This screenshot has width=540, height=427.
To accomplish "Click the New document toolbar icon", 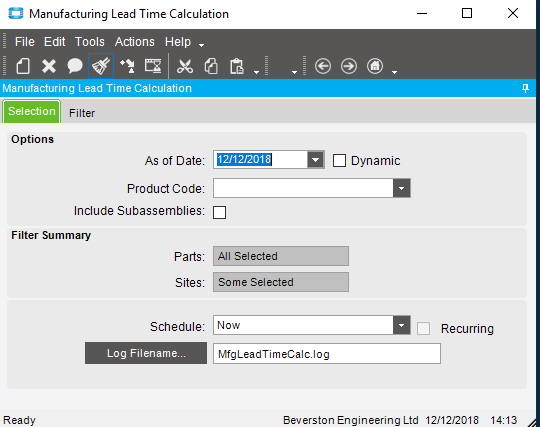I will point(23,66).
